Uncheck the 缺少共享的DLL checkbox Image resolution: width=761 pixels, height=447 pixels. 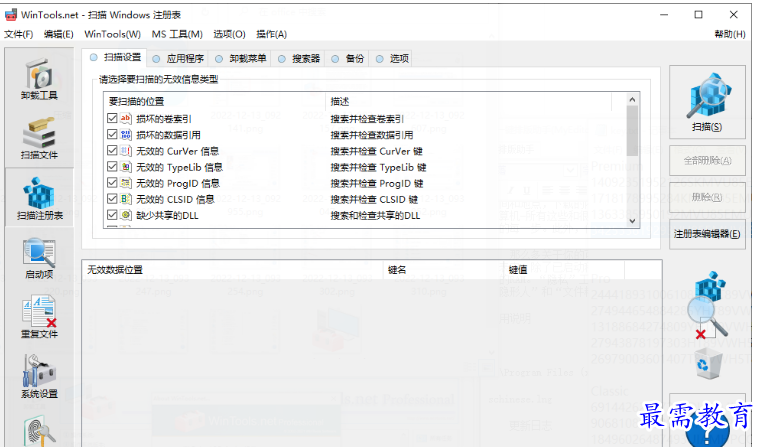(x=112, y=215)
